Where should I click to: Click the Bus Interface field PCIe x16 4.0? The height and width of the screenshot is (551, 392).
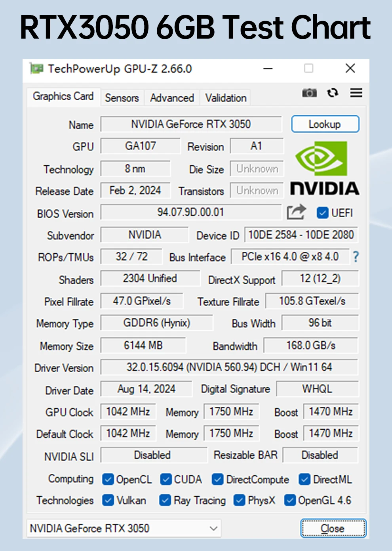tap(290, 256)
